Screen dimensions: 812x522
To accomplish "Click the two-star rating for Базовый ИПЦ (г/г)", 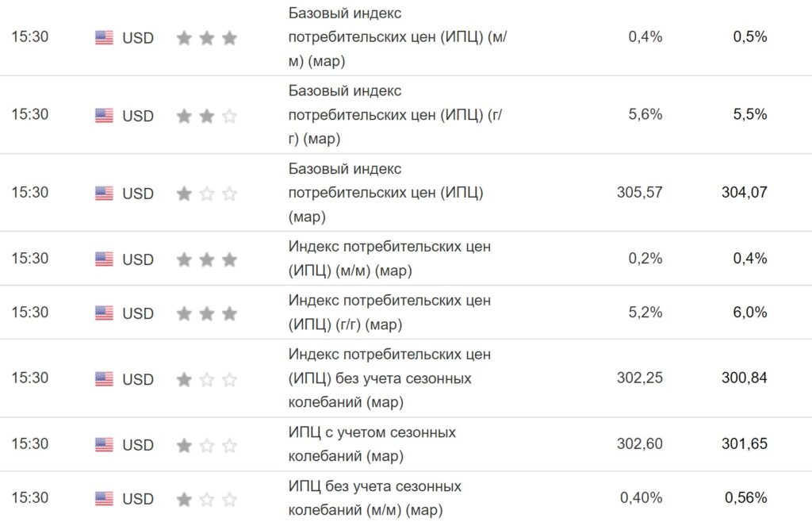I will pyautogui.click(x=206, y=116).
